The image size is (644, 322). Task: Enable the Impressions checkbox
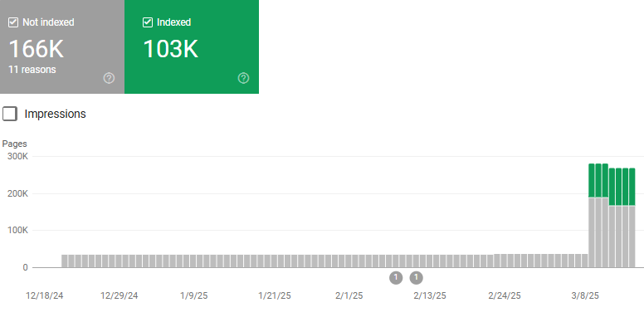pyautogui.click(x=10, y=114)
